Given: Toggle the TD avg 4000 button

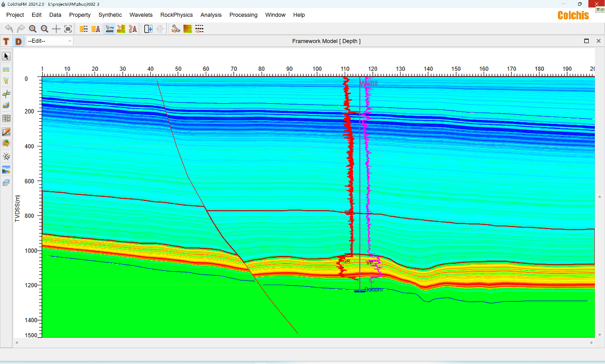Looking at the screenshot, I should tap(109, 29).
